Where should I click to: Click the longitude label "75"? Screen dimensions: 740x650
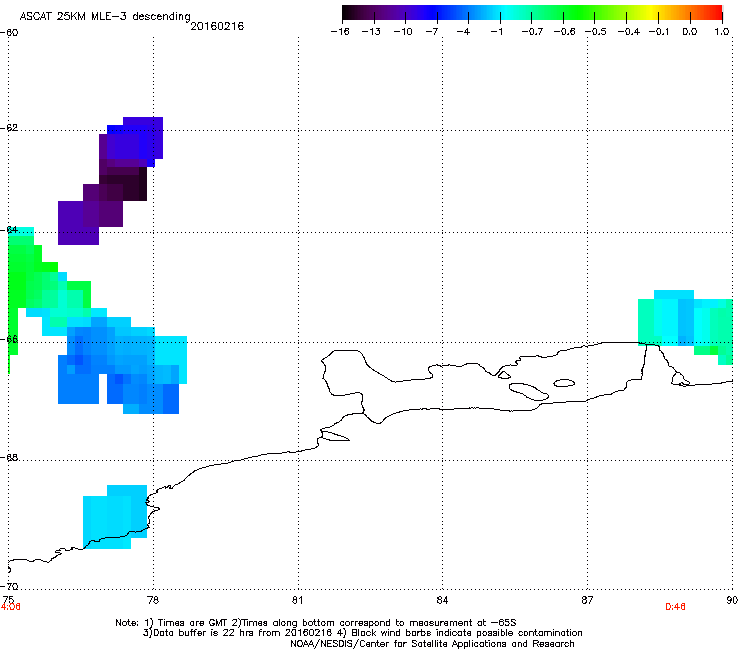pyautogui.click(x=8, y=599)
